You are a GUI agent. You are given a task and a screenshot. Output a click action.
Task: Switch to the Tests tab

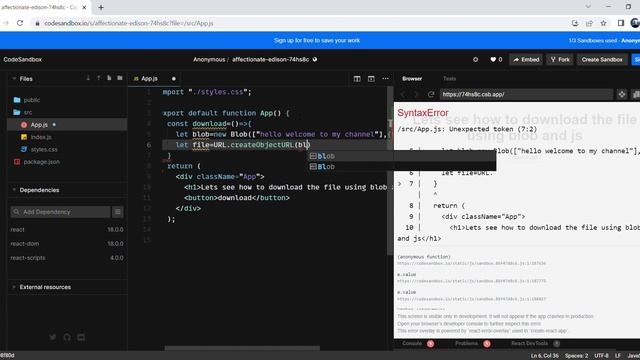449,79
